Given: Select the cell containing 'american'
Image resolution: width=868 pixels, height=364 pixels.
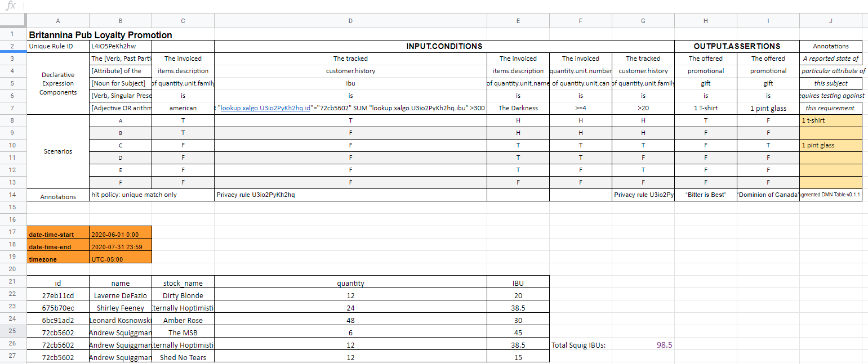Looking at the screenshot, I should point(183,108).
